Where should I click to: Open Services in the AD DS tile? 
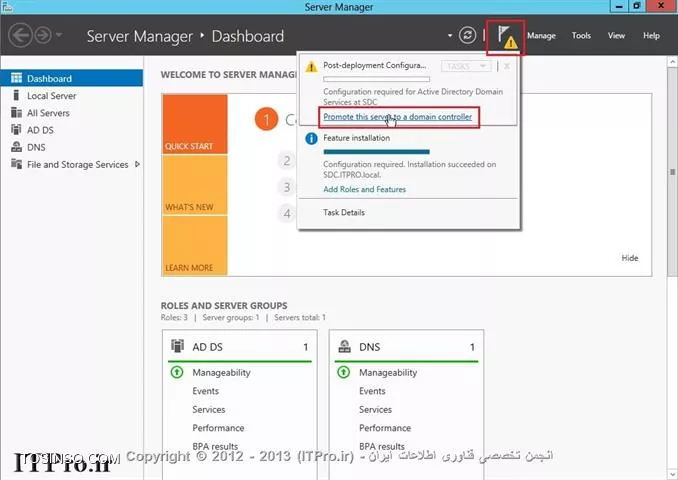208,410
